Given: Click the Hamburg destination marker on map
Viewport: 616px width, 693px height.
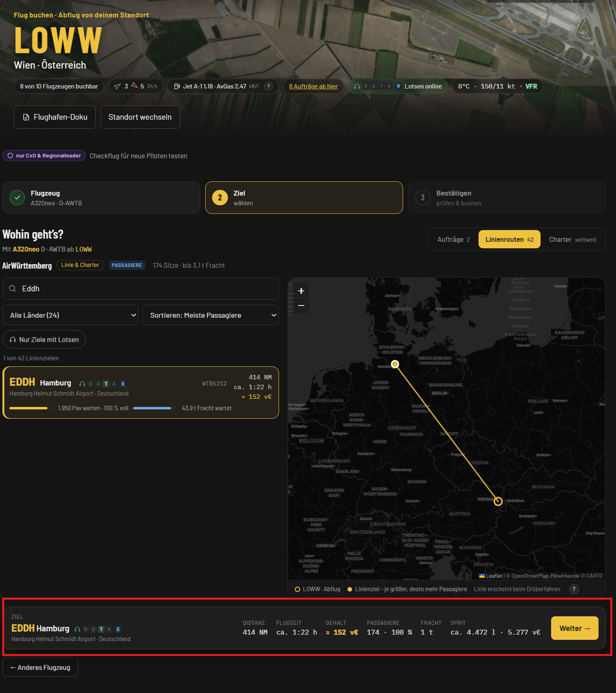Looking at the screenshot, I should point(395,364).
